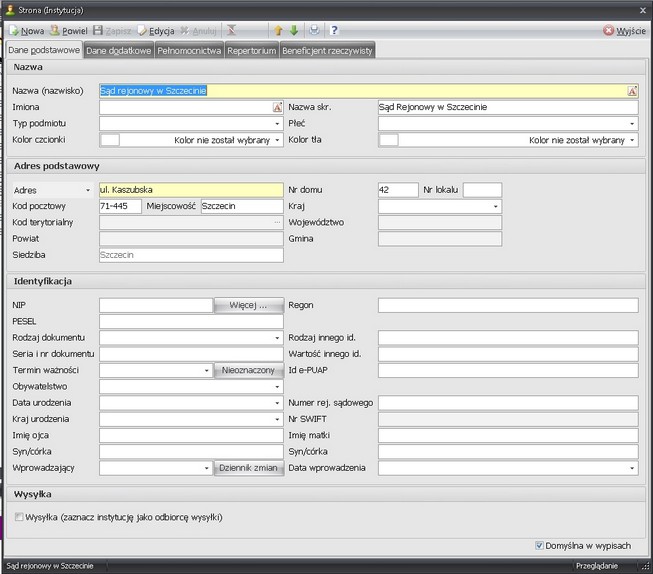Click the Powiel duplicate icon
Image resolution: width=653 pixels, height=574 pixels.
pyautogui.click(x=53, y=31)
